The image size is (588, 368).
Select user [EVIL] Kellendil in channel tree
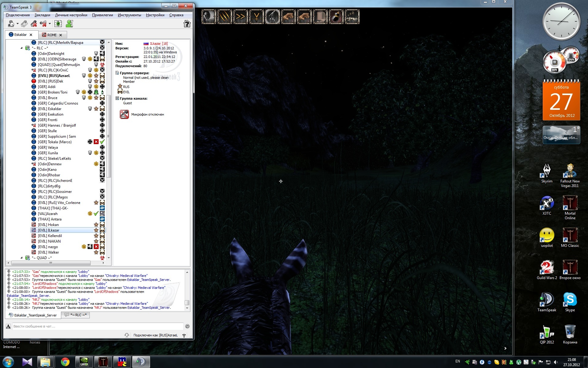50,236
